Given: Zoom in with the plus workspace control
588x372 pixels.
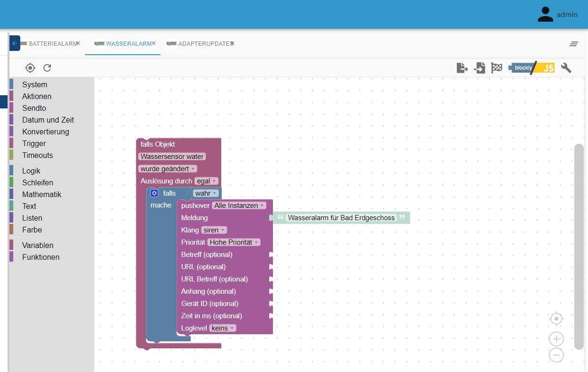Looking at the screenshot, I should coord(556,339).
